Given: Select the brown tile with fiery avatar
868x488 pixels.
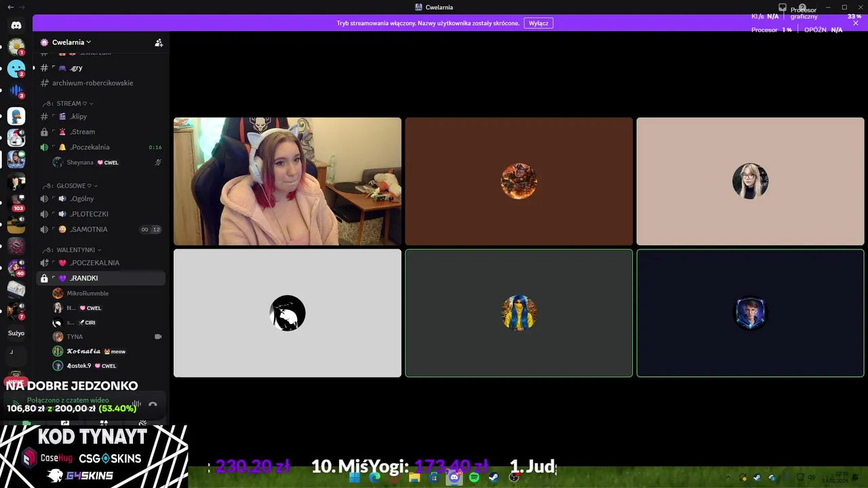Looking at the screenshot, I should (x=519, y=182).
